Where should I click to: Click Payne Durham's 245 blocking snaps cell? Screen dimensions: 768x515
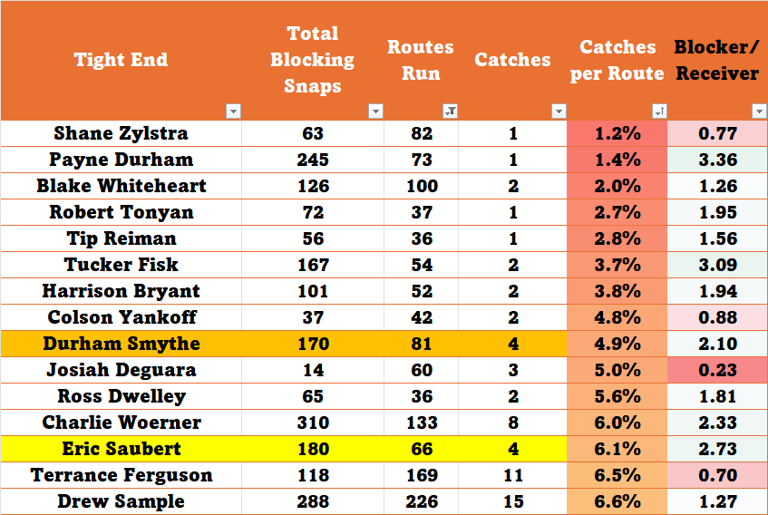coord(312,159)
